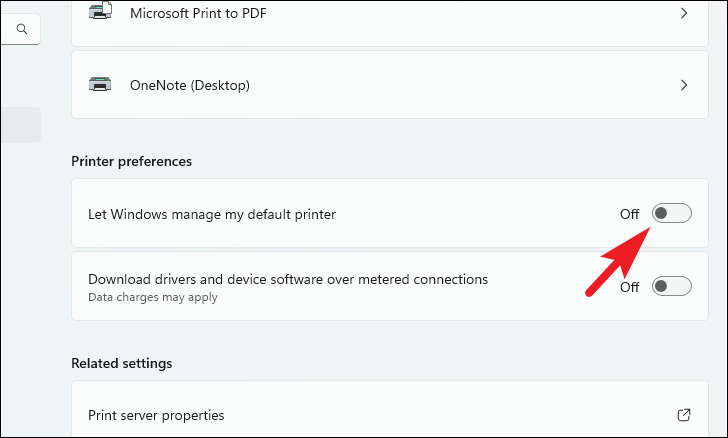
Task: Click the Off label beside default printer toggle
Action: 629,214
